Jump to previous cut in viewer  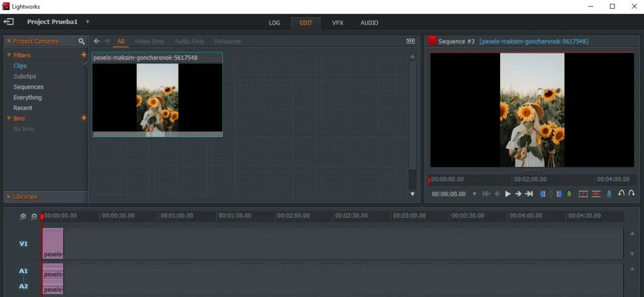(487, 194)
